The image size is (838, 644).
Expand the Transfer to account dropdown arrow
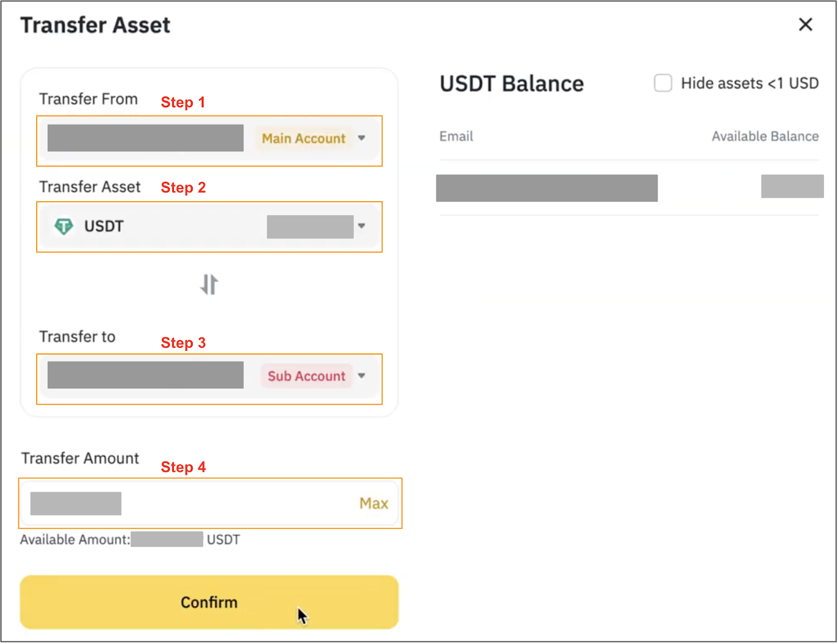pos(361,375)
